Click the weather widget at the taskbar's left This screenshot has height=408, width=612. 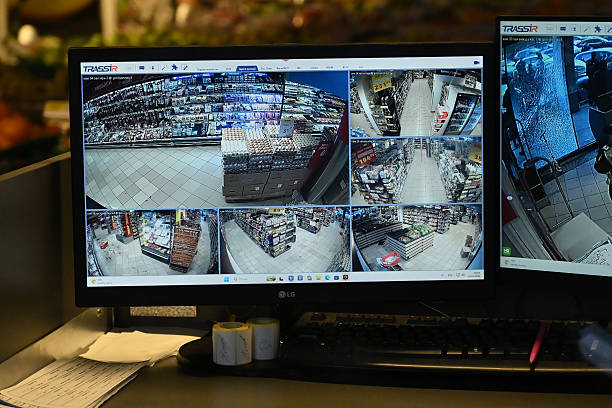[98, 281]
